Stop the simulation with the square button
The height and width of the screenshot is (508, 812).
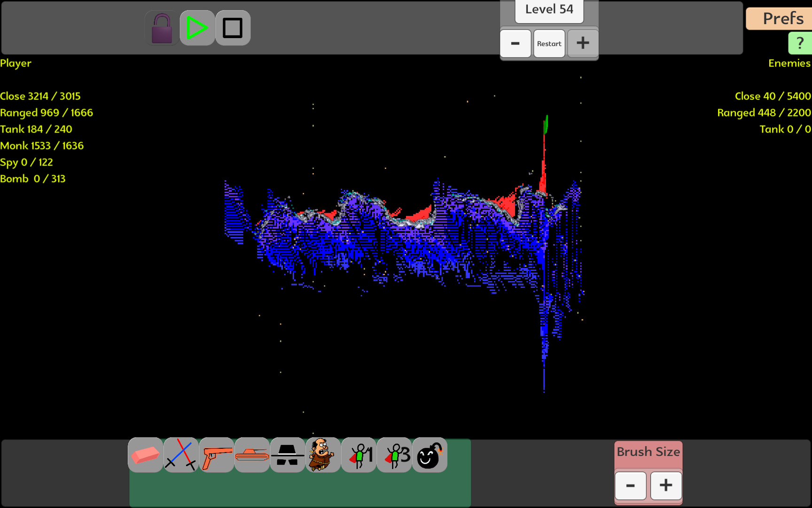pos(233,28)
